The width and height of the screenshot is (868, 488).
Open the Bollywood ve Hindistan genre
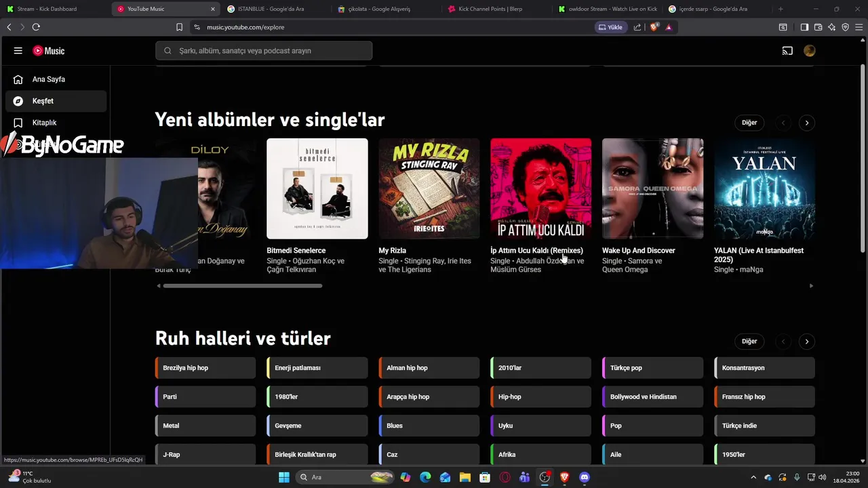pos(652,397)
